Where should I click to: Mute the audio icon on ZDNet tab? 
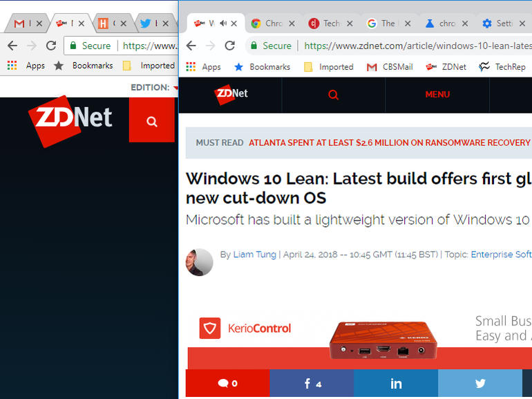click(223, 23)
